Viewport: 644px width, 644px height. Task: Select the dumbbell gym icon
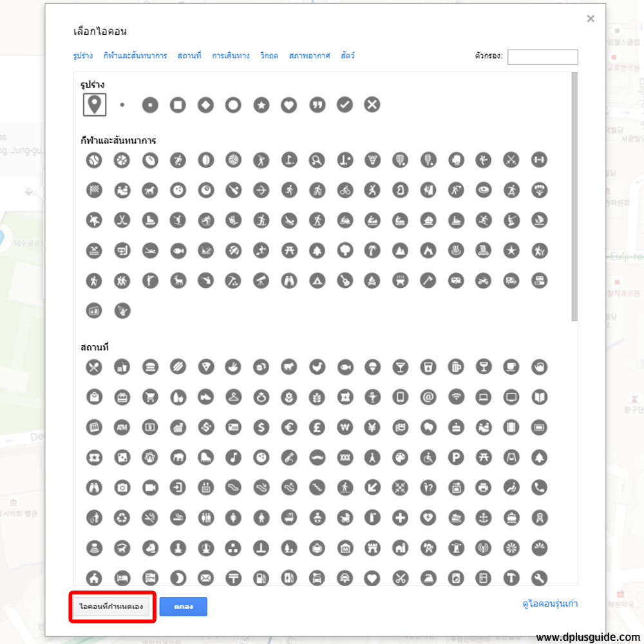pyautogui.click(x=539, y=160)
